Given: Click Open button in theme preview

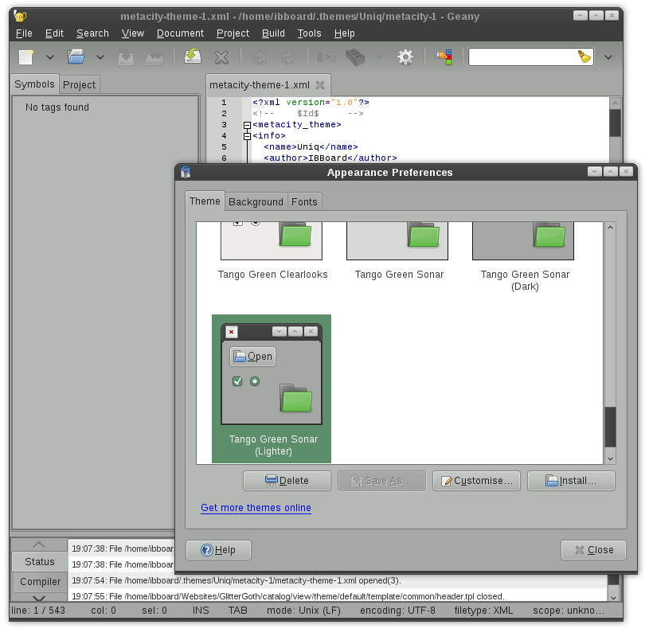Looking at the screenshot, I should tap(253, 357).
